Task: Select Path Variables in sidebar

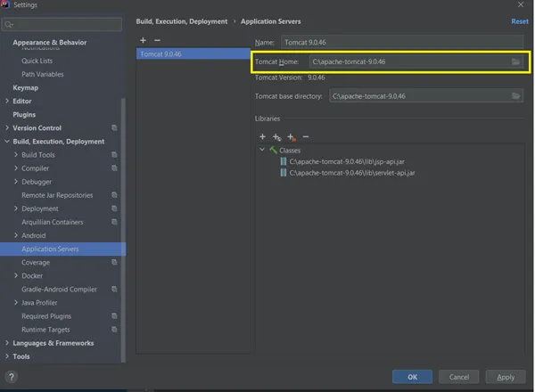Action: [43, 74]
